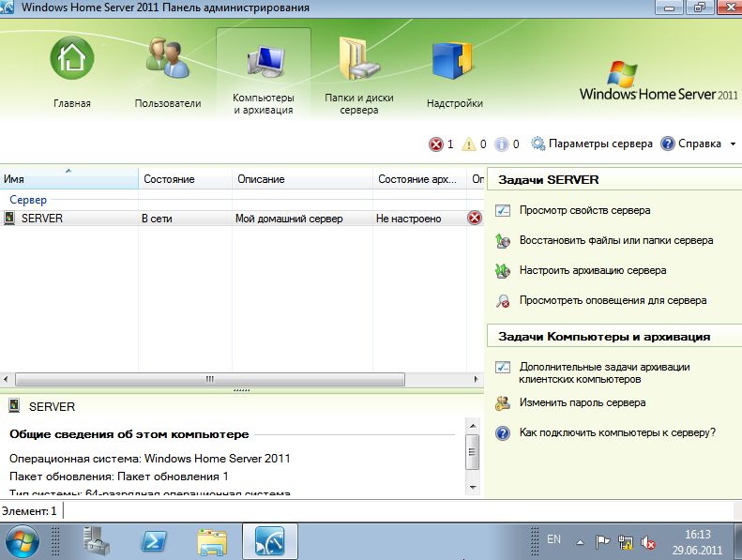This screenshot has height=560, width=742.
Task: Click the Дополнительные задачи архивации icon
Action: (503, 367)
